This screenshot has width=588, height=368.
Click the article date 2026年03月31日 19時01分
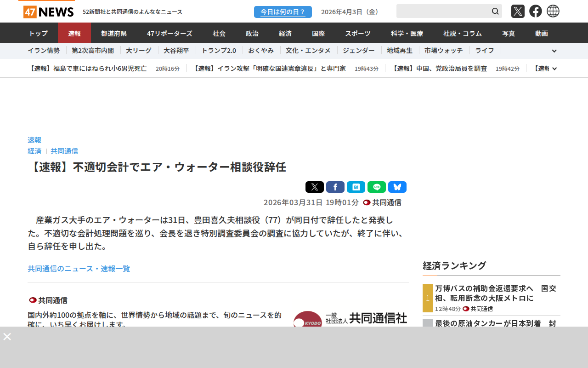coord(311,202)
